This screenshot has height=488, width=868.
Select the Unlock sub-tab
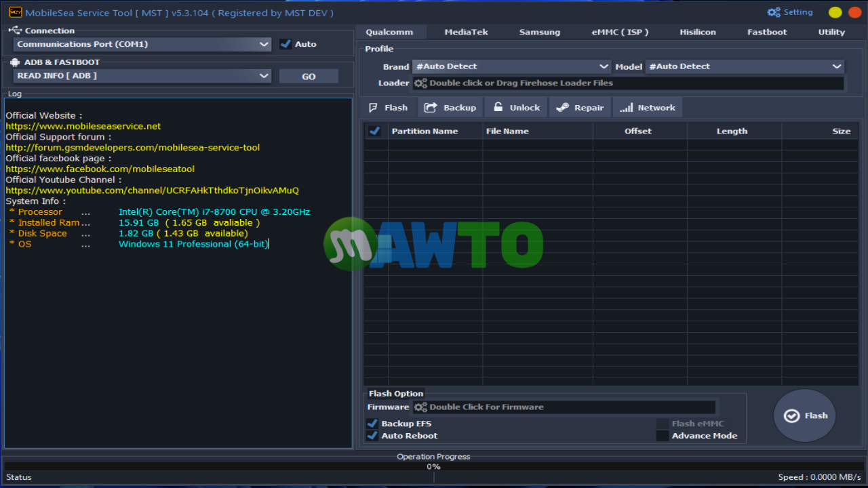pos(517,108)
